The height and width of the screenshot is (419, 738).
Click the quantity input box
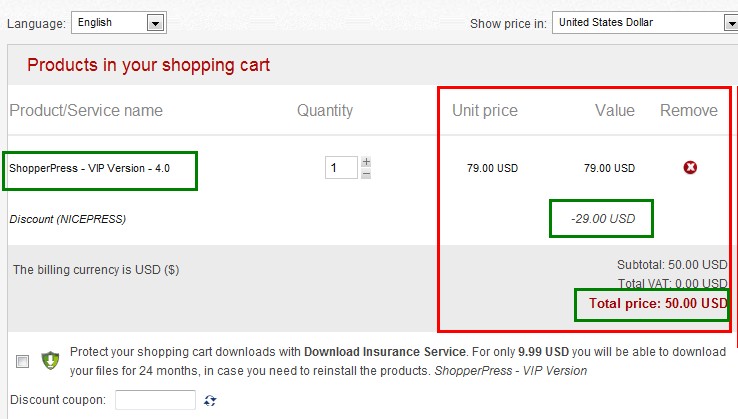[x=341, y=168]
